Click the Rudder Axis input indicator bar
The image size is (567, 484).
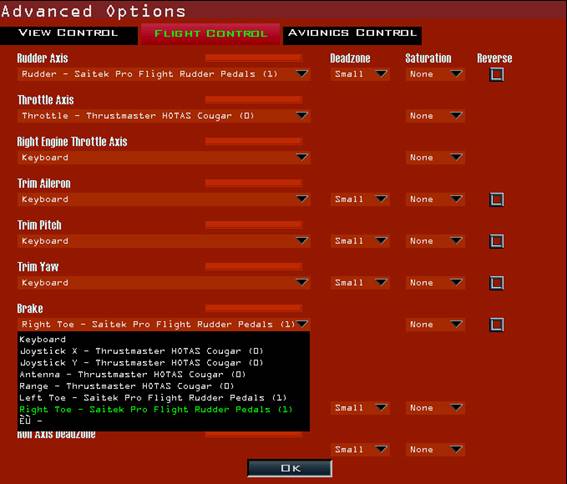click(253, 58)
